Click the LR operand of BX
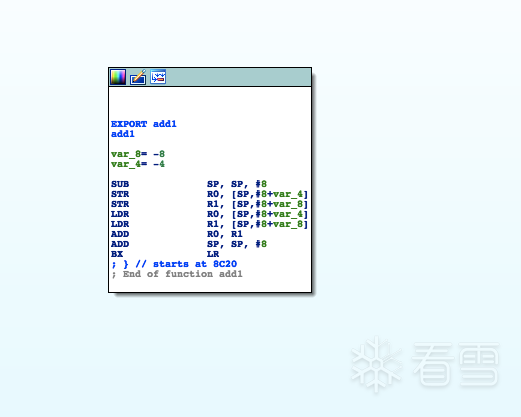Viewport: 521px width, 417px height. [213, 254]
